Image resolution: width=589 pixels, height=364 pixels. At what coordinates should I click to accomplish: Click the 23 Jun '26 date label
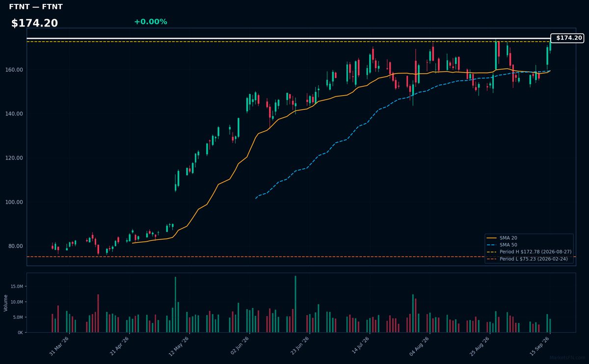click(300, 346)
